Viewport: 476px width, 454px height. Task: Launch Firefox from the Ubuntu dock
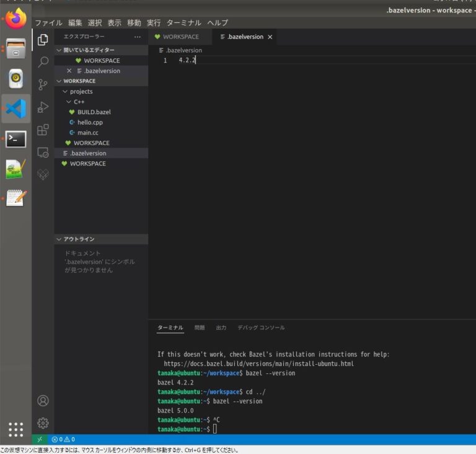pos(16,18)
